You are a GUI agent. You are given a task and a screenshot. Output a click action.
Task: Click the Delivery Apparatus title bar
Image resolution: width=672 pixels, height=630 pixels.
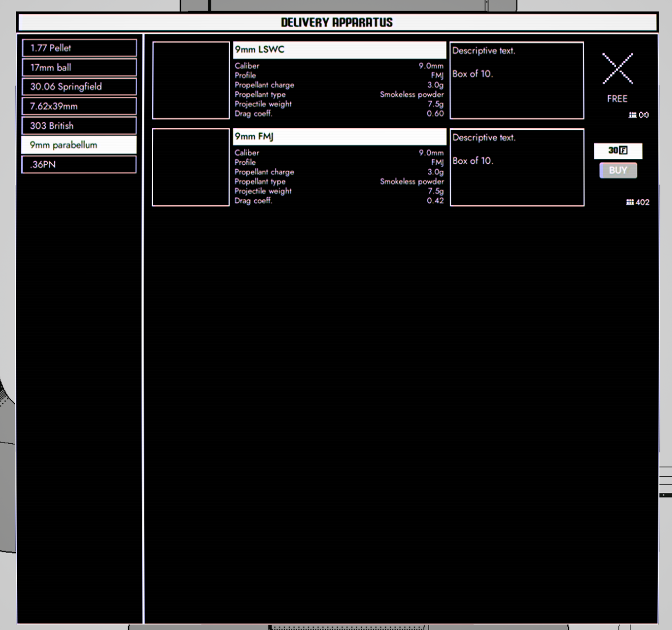click(x=337, y=22)
